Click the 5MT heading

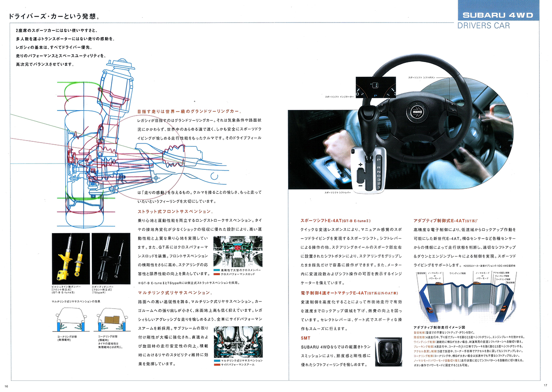305,338
